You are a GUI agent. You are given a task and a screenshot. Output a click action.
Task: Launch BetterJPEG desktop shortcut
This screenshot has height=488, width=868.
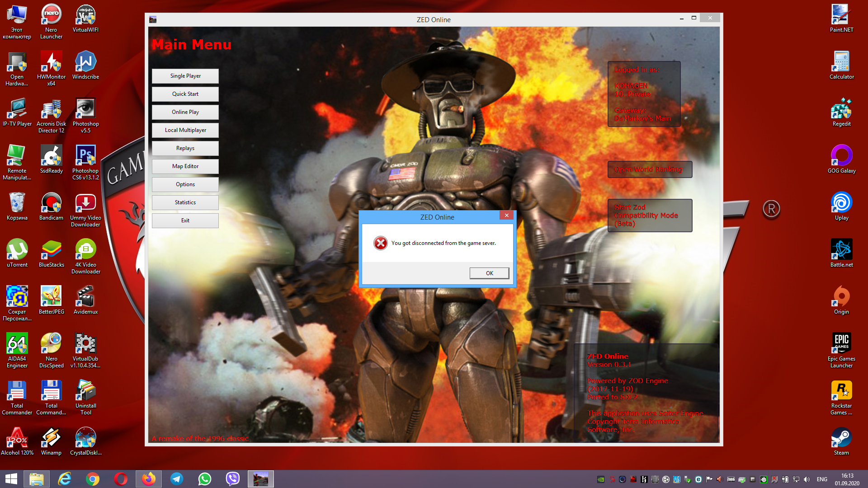[x=51, y=300]
